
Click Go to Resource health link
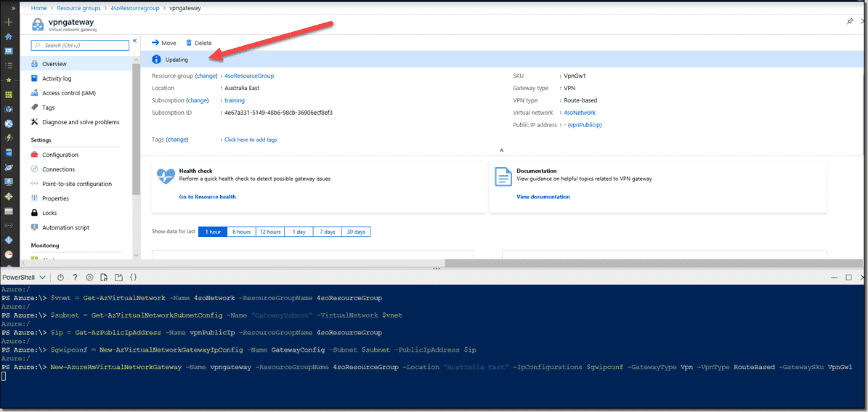click(x=208, y=197)
